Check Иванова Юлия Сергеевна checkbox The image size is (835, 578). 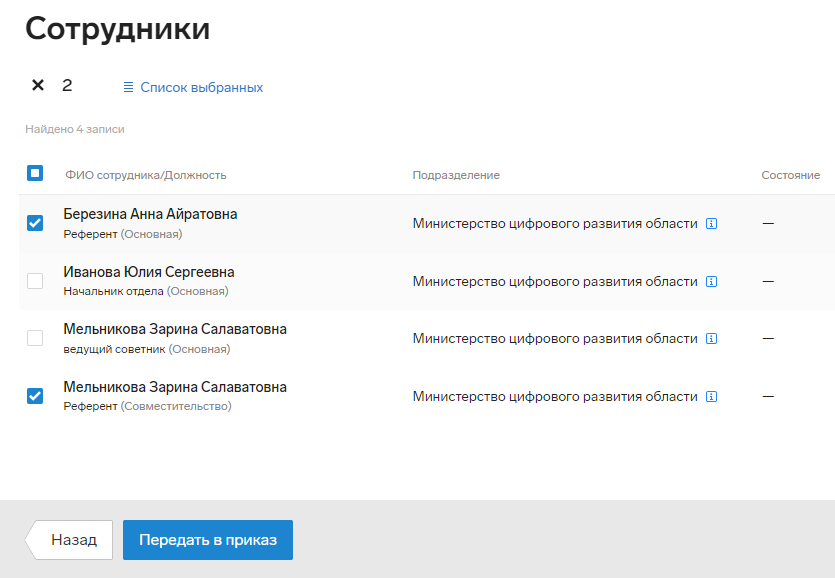tap(35, 281)
